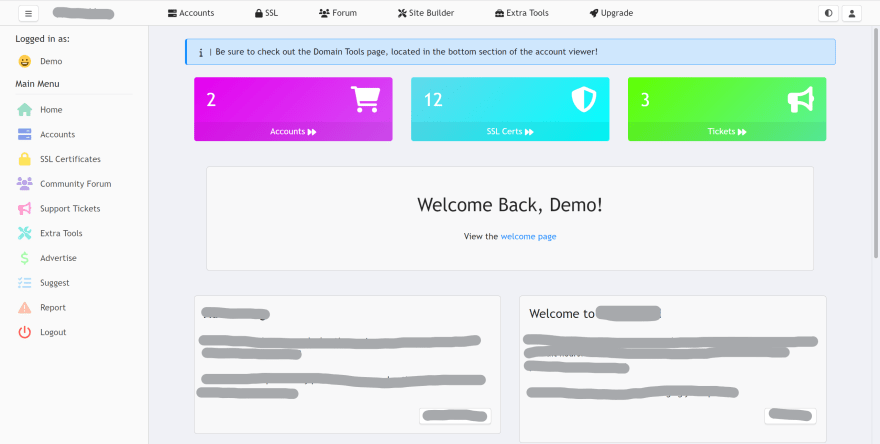Screen dimensions: 880x444
Task: Go to Extra Tools text in sidebar
Action: [61, 234]
